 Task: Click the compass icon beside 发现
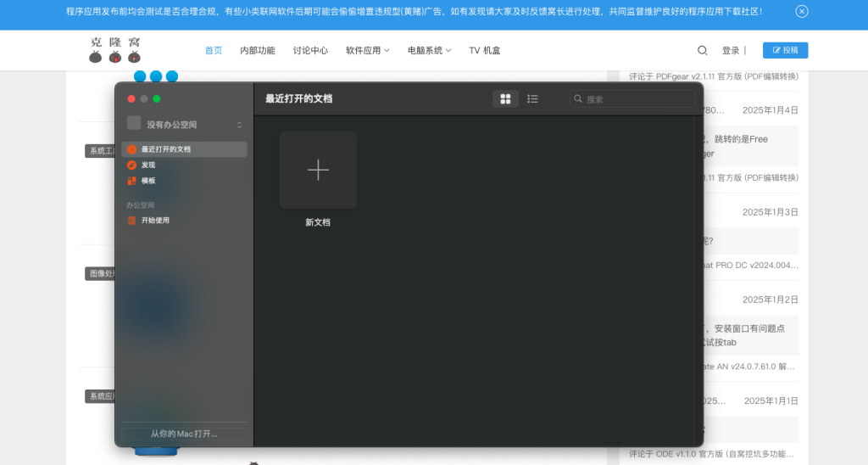tap(131, 165)
